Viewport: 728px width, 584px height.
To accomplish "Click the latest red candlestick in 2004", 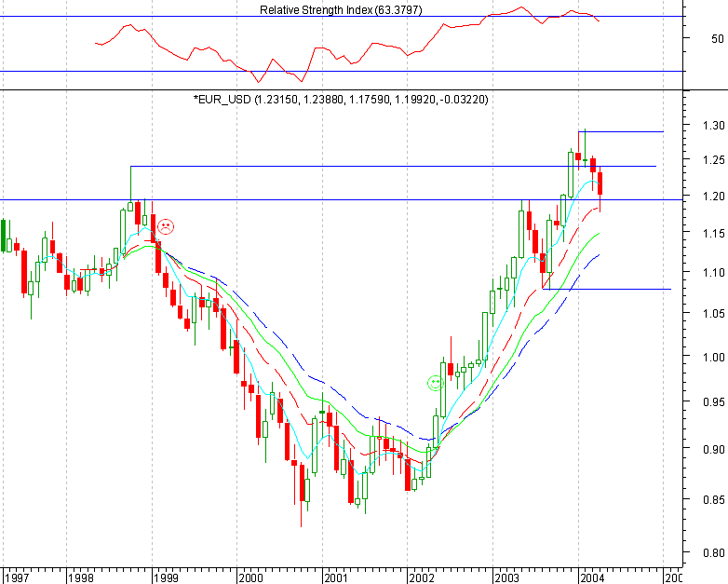I will [600, 183].
